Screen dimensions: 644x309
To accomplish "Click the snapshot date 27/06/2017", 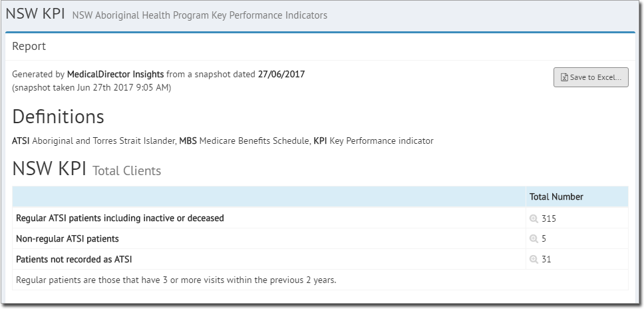I will click(x=281, y=75).
